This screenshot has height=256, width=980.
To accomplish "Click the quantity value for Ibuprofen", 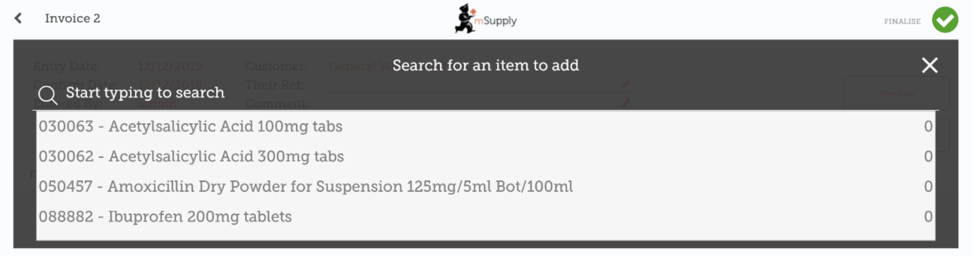I will (x=928, y=217).
